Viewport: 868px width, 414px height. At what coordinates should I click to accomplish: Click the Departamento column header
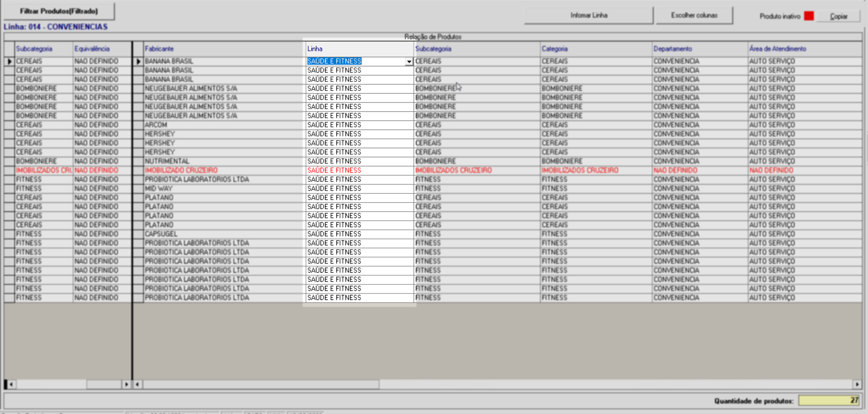pos(700,49)
